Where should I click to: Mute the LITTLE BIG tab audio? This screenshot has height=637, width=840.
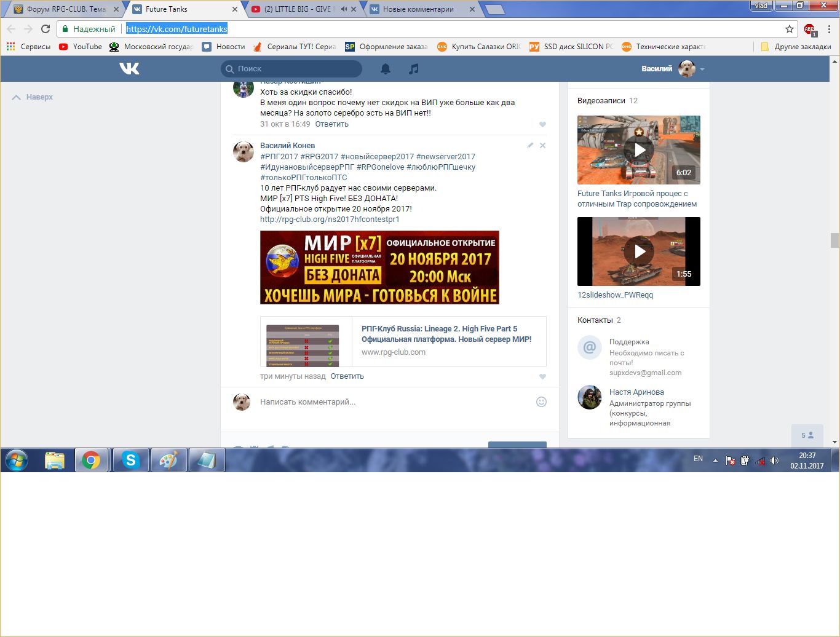point(344,9)
